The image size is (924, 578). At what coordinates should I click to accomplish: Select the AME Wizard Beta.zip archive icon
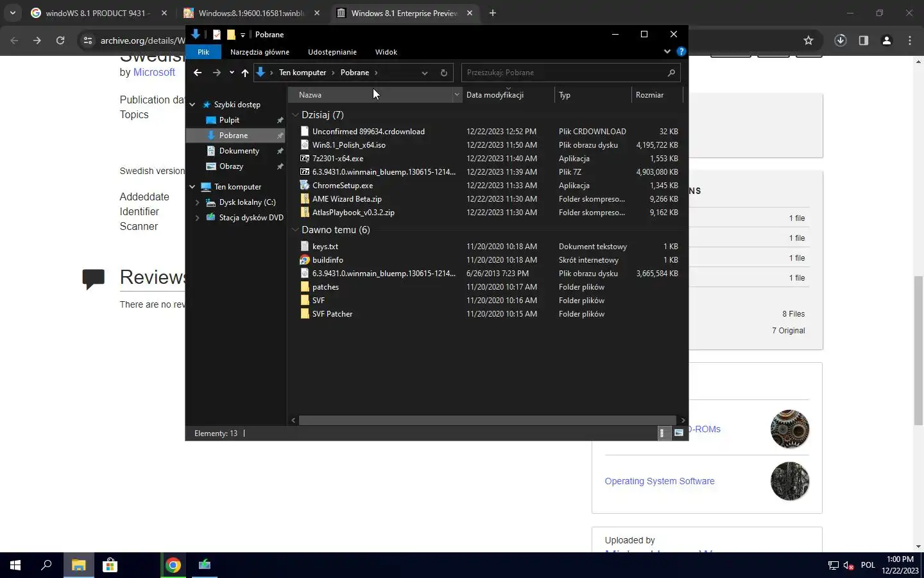pos(305,198)
